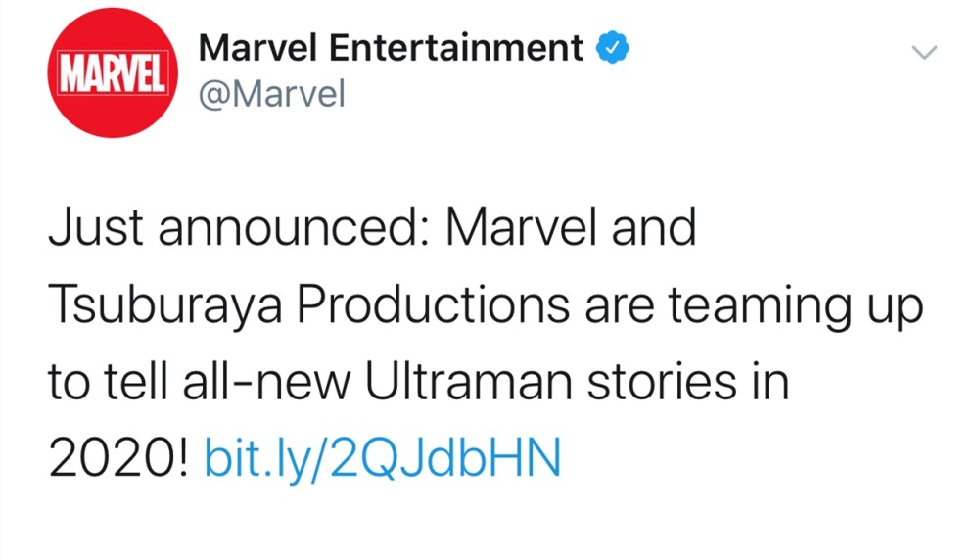Viewport: 979px width, 560px height.
Task: Click the word "stories" in the tweet
Action: click(661, 382)
